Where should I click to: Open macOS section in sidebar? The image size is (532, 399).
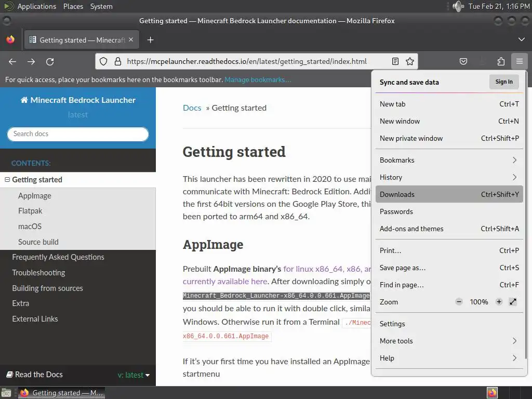click(x=30, y=227)
